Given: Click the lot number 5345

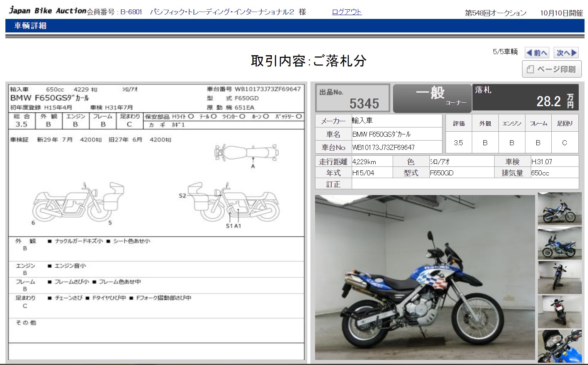Looking at the screenshot, I should [x=364, y=104].
